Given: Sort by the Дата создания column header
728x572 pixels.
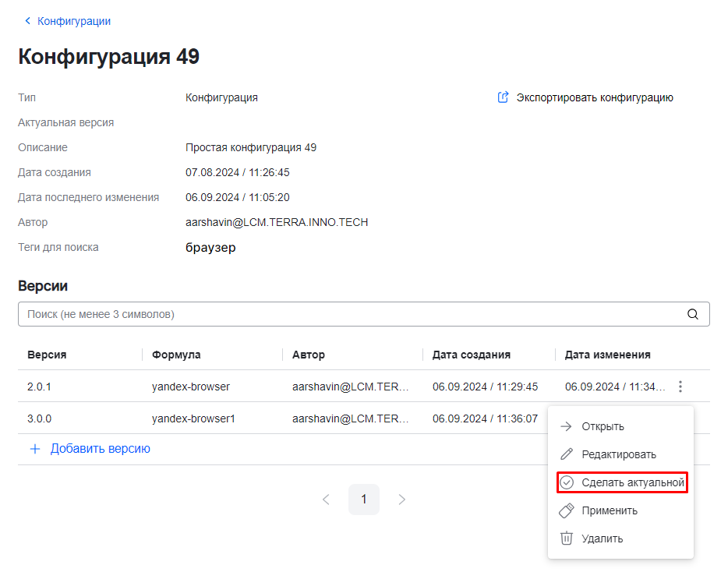Looking at the screenshot, I should click(x=471, y=355).
